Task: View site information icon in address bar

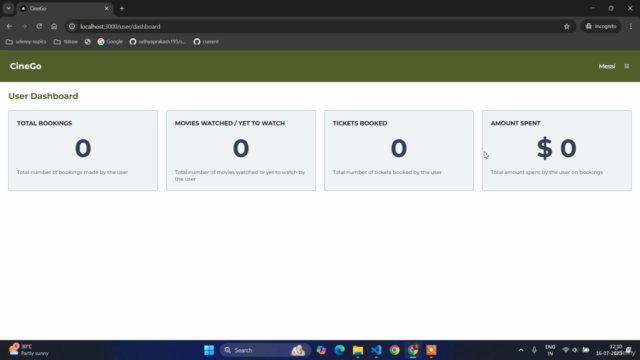Action: [72, 26]
